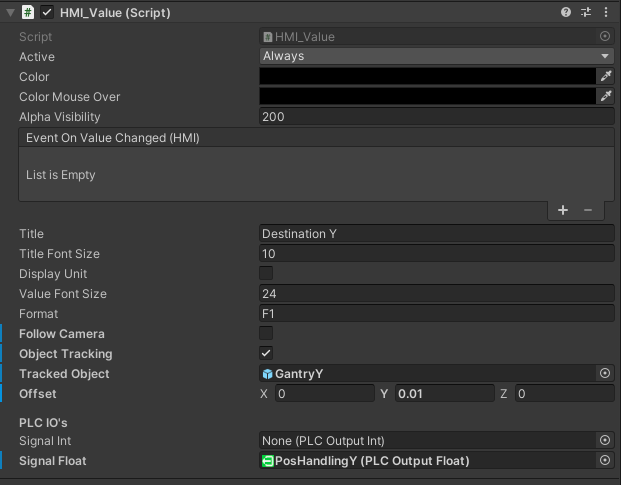This screenshot has height=485, width=621.
Task: Click the Color swatch
Action: click(x=427, y=76)
